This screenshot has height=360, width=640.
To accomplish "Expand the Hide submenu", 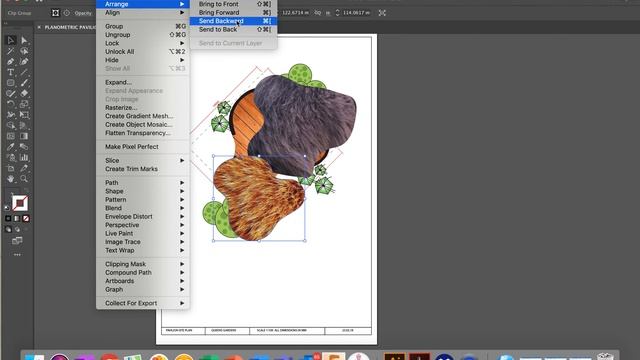I will coord(143,60).
